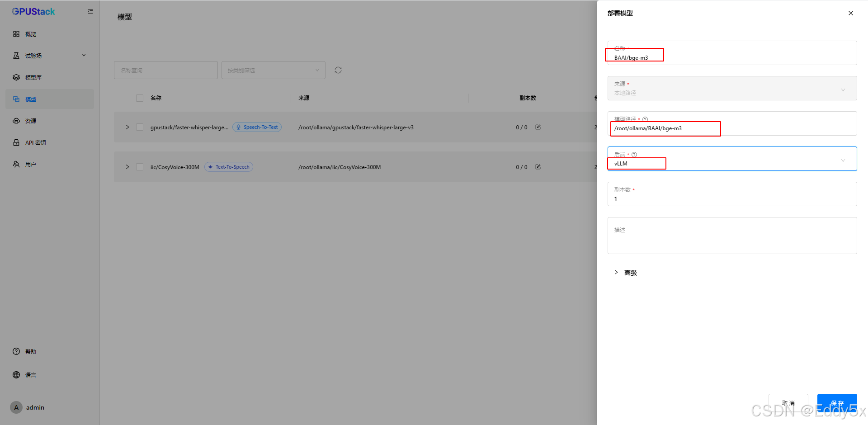The image size is (868, 425).
Task: Close the 部署模型 drawer
Action: click(851, 13)
